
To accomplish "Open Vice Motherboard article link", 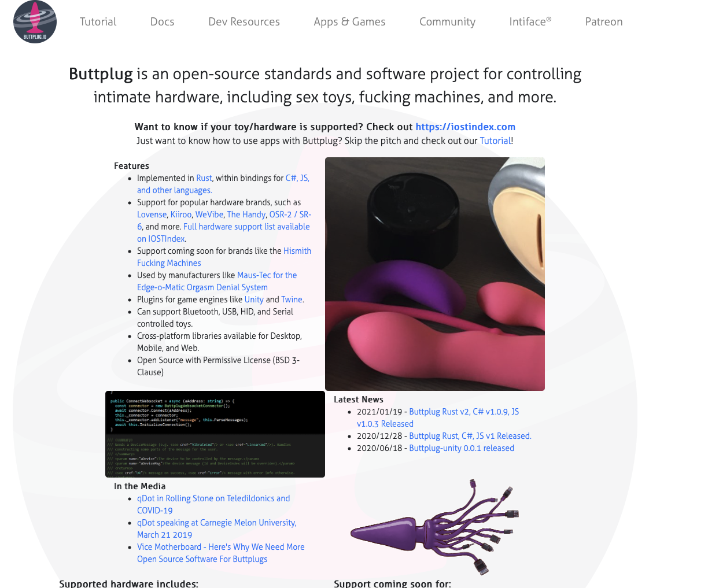I will [221, 553].
